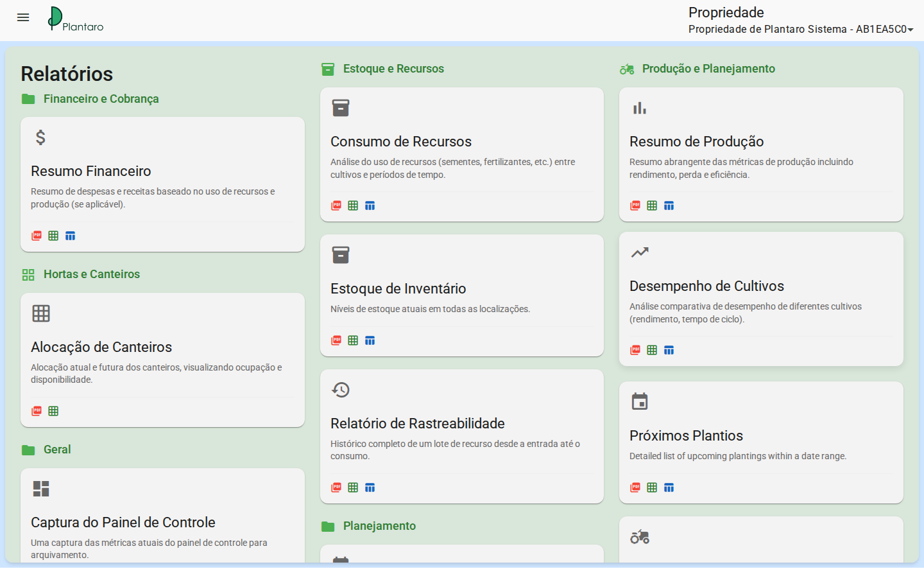Export Próximos Plantios as PDF
Screen dimensions: 924x578
(635, 487)
